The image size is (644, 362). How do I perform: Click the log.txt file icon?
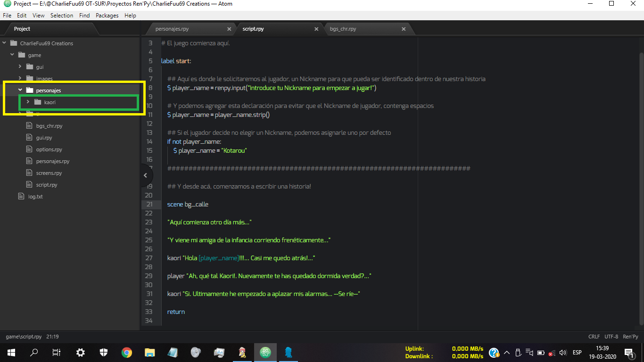tap(21, 197)
